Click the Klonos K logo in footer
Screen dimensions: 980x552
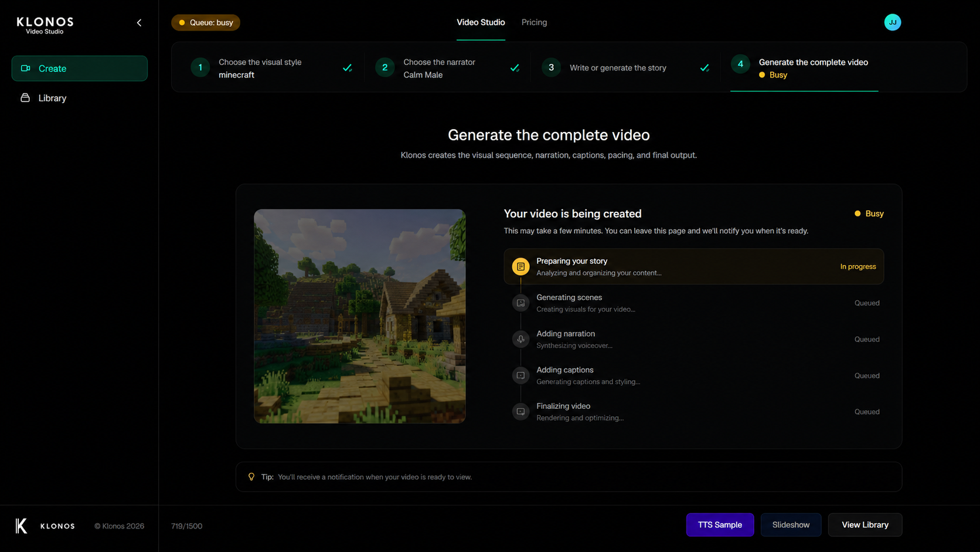pos(22,526)
